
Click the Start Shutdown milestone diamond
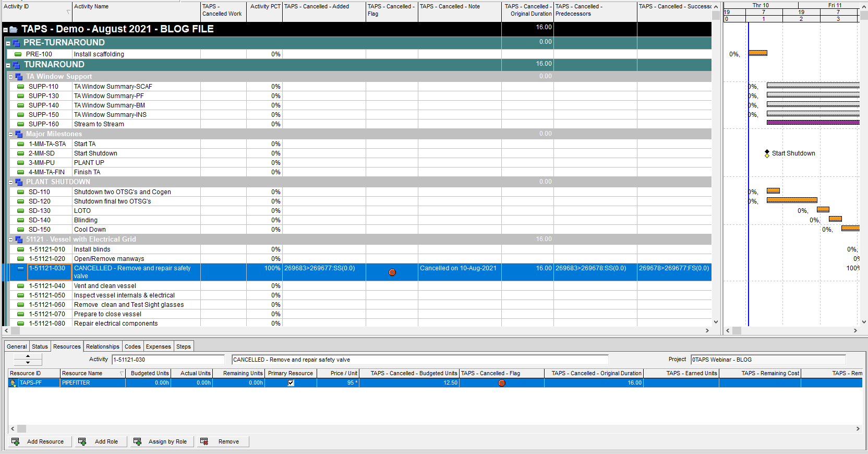767,153
